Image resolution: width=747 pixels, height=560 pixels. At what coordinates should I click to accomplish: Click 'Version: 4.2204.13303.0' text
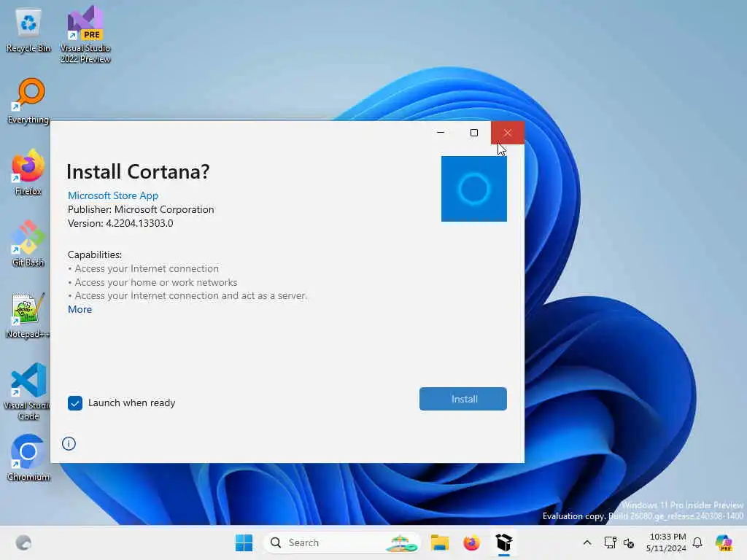coord(120,223)
